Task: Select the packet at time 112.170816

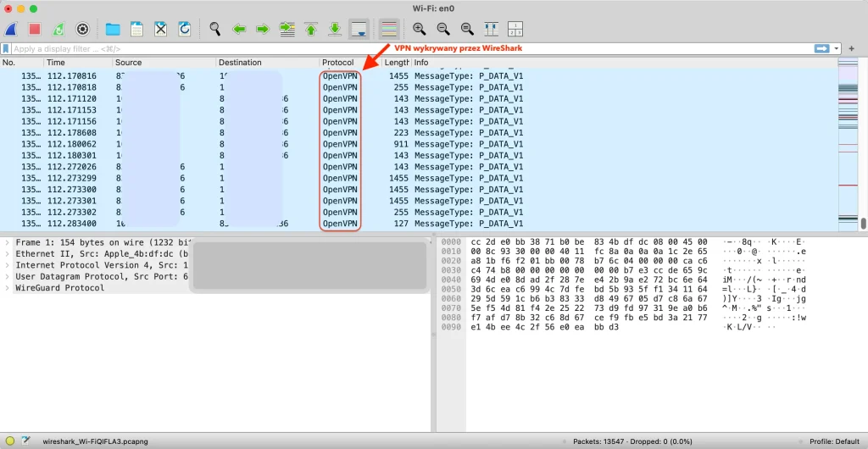Action: [x=419, y=75]
